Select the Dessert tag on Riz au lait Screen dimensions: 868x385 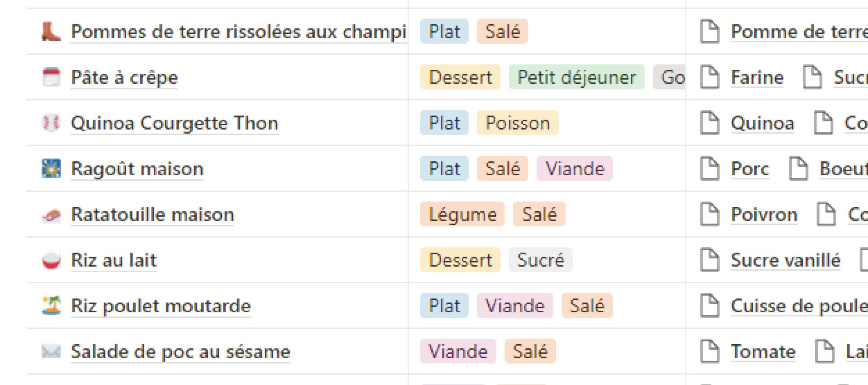click(x=459, y=260)
